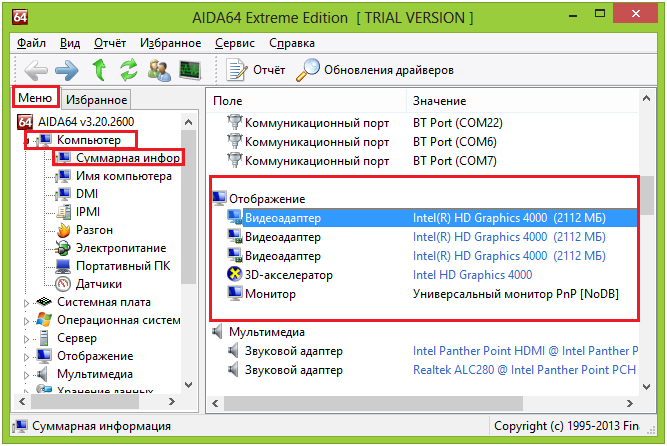Click the Мультимедиа section header in list

pyautogui.click(x=267, y=332)
